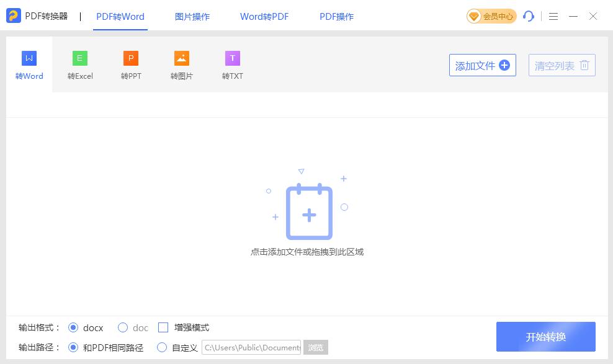
Task: Open customer service headset icon
Action: click(x=529, y=16)
